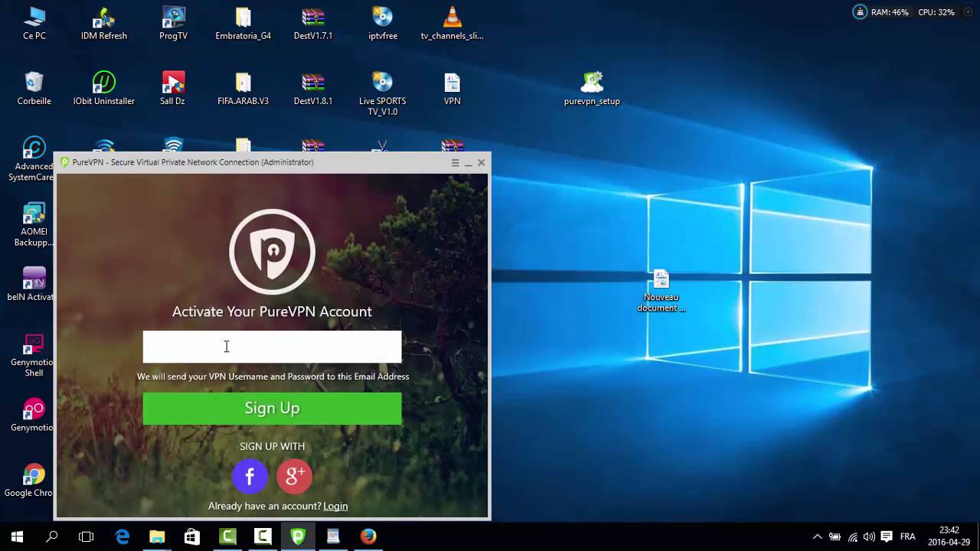Open the volume speaker tray icon
This screenshot has width=980, height=551.
[x=869, y=536]
